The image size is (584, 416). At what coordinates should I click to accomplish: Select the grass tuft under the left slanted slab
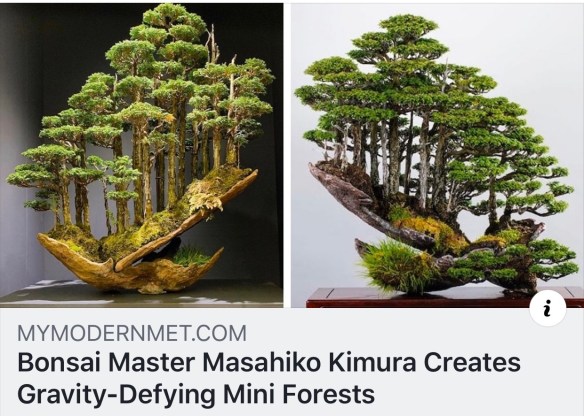[191, 256]
